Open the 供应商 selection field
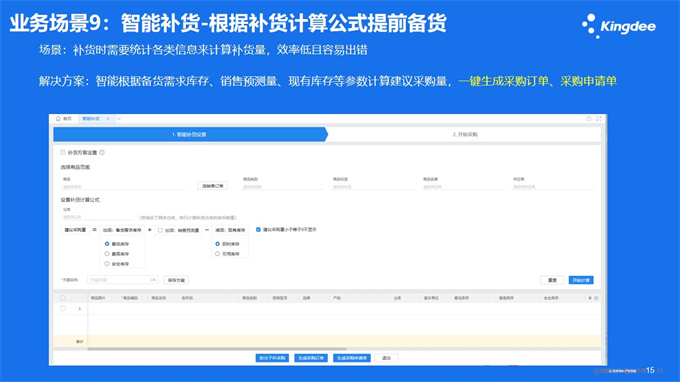This screenshot has width=680, height=382. (x=553, y=187)
